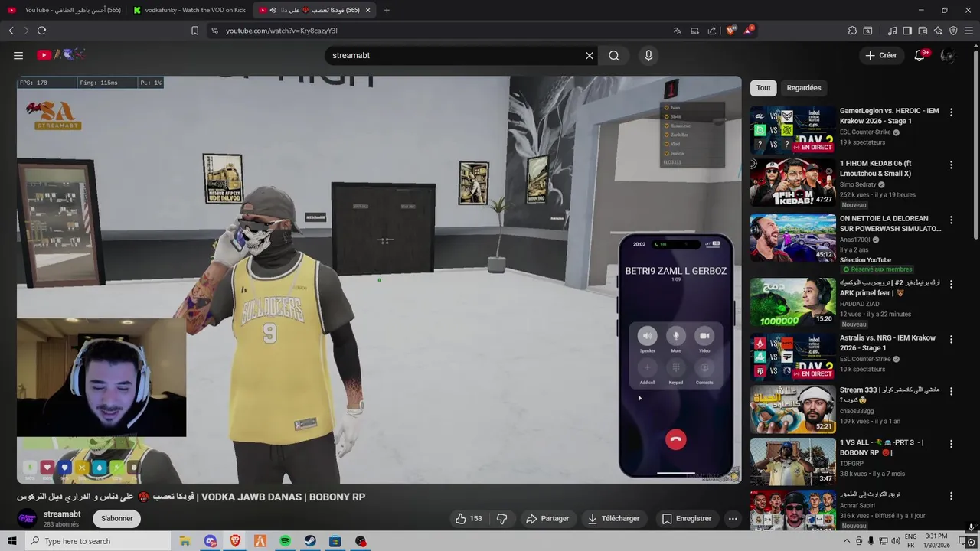Open options for GamerLegion vs. HEROIC video
Screen dimensions: 980x551
tap(951, 112)
